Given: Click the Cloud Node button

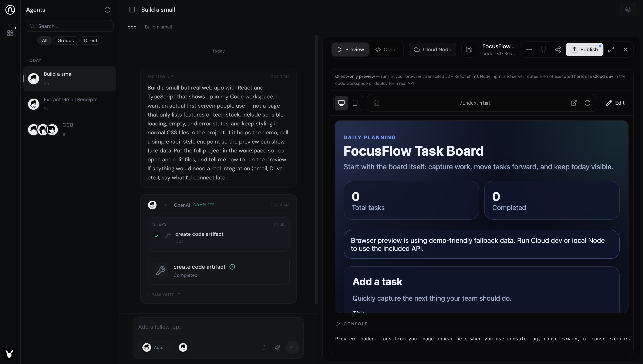Looking at the screenshot, I should tap(432, 50).
